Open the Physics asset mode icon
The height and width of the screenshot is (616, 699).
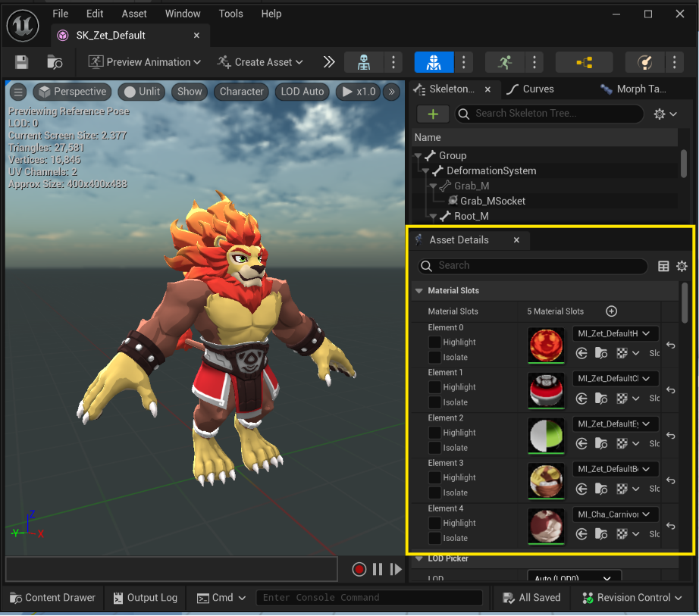pos(645,62)
